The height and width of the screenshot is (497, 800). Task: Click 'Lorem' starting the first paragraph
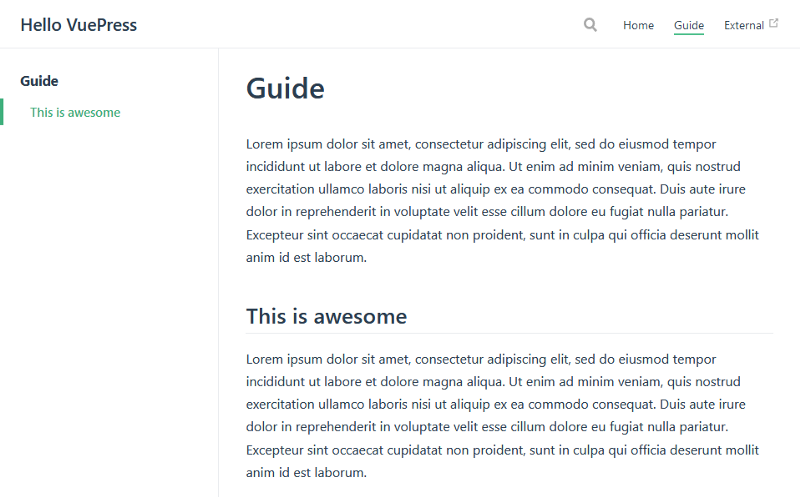(x=265, y=143)
